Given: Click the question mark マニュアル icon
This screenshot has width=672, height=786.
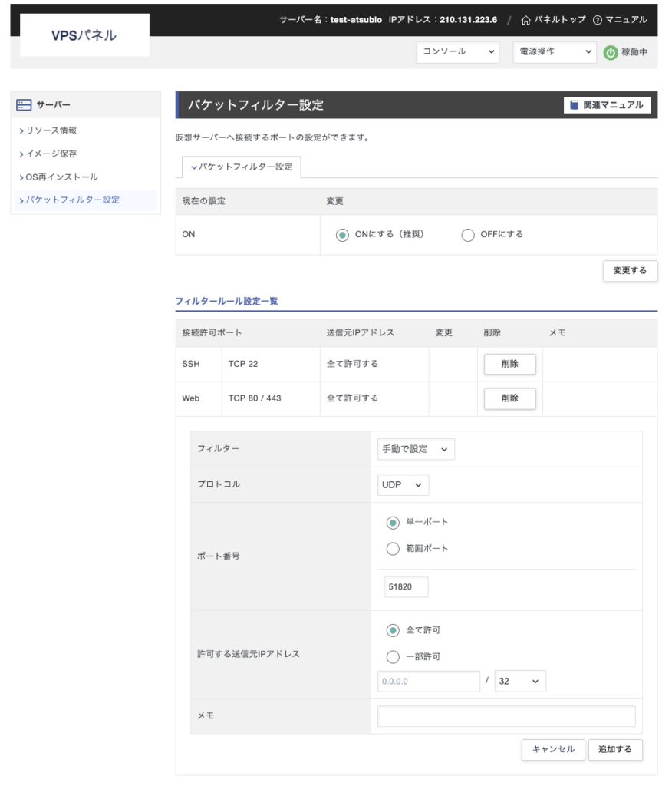Looking at the screenshot, I should pyautogui.click(x=598, y=20).
